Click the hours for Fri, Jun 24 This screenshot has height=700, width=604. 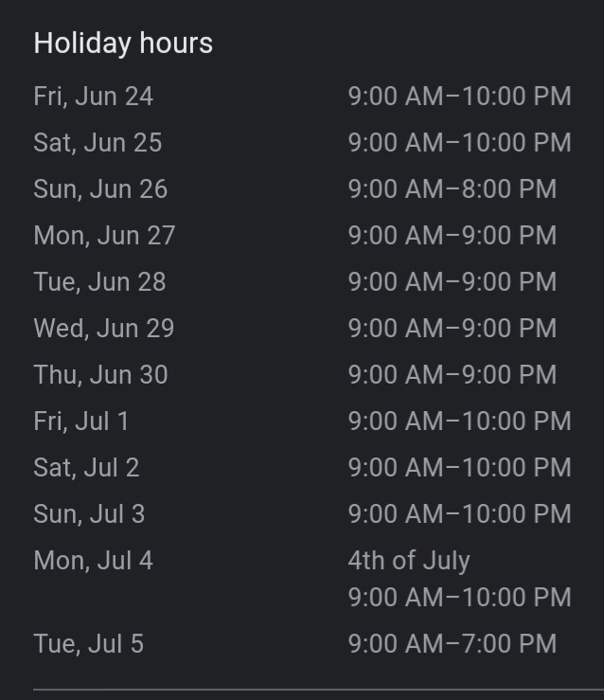[459, 97]
